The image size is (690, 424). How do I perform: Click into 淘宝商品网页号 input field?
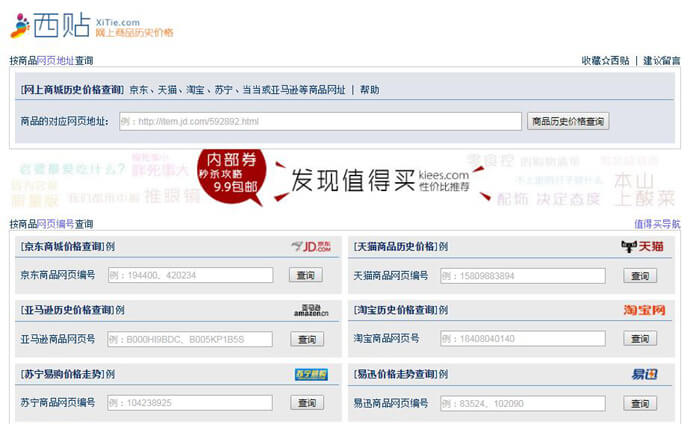point(522,339)
